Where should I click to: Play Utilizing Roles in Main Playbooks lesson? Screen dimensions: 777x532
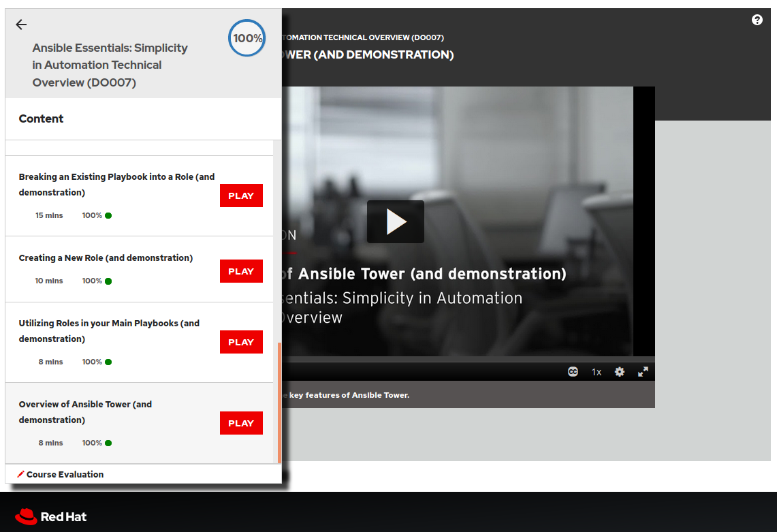(241, 342)
